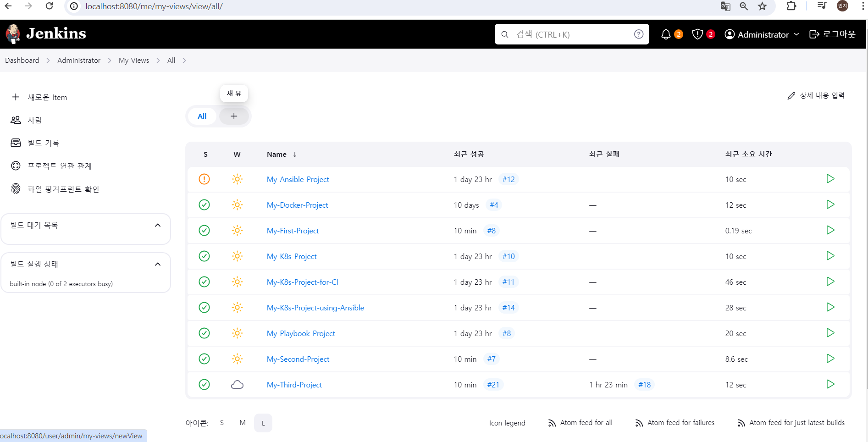
Task: Click the sun weather icon beside My-First-Project
Action: pos(237,231)
